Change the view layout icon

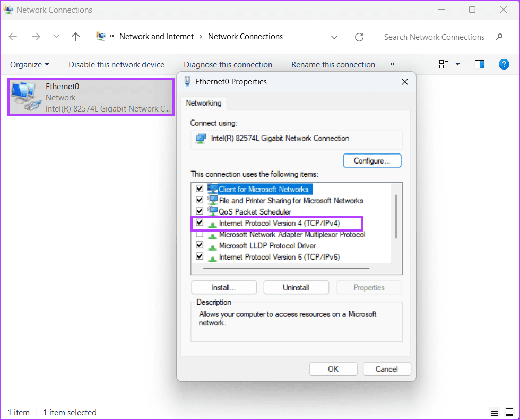pos(444,64)
